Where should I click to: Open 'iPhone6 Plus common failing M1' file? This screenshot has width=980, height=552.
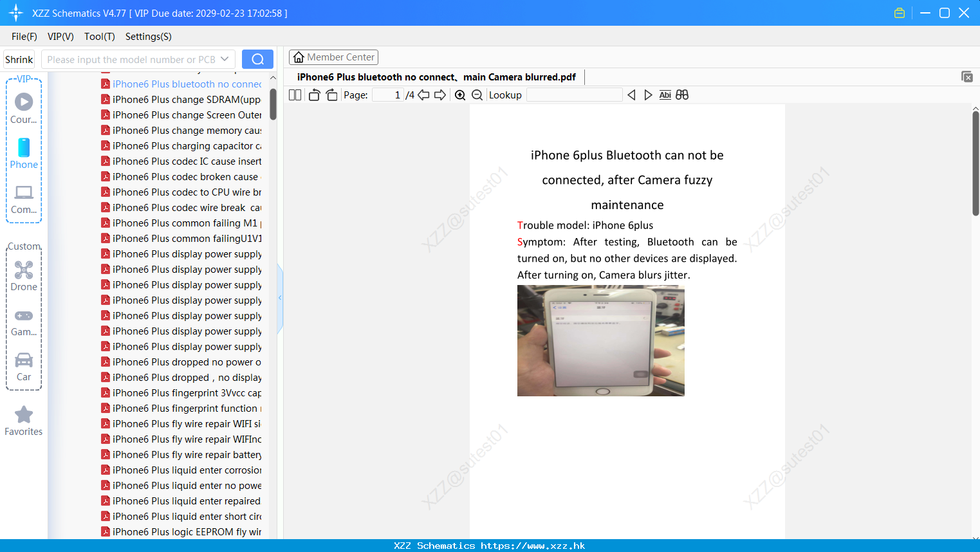click(181, 223)
